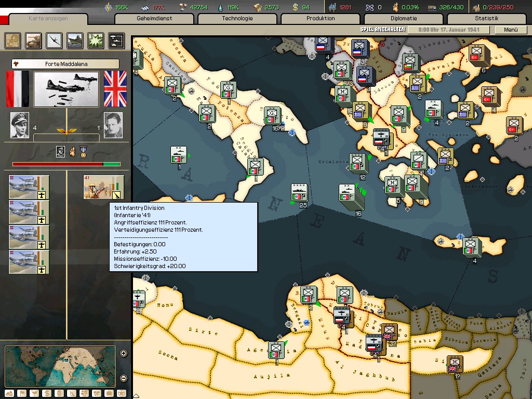532x399 pixels.
Task: Zoom out the map with minus button
Action: [124, 378]
